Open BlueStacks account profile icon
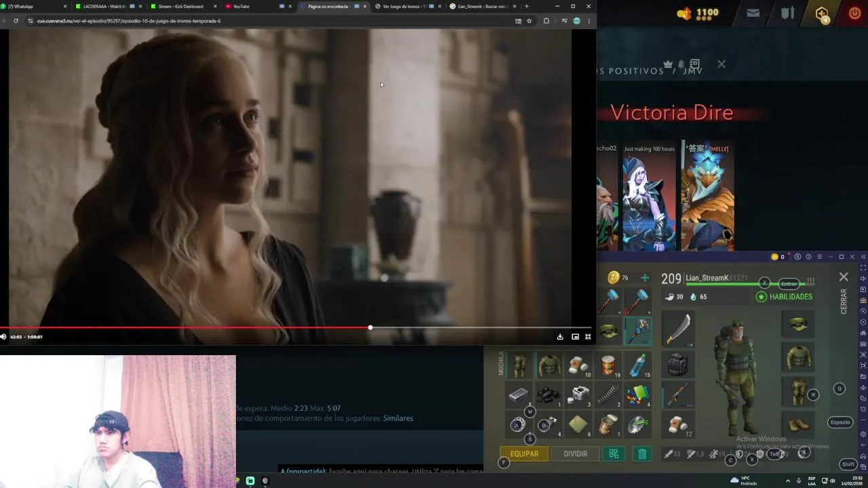This screenshot has height=488, width=868. click(797, 257)
